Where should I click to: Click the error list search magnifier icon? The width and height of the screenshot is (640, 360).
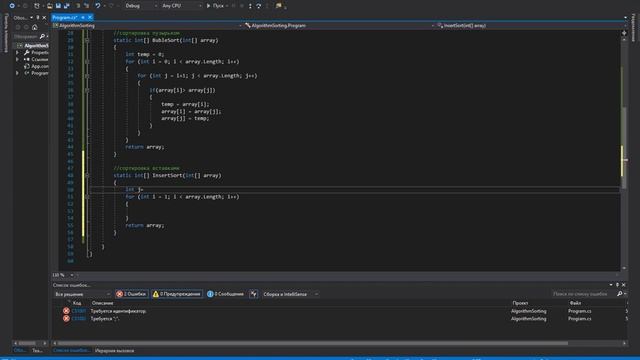click(x=620, y=294)
